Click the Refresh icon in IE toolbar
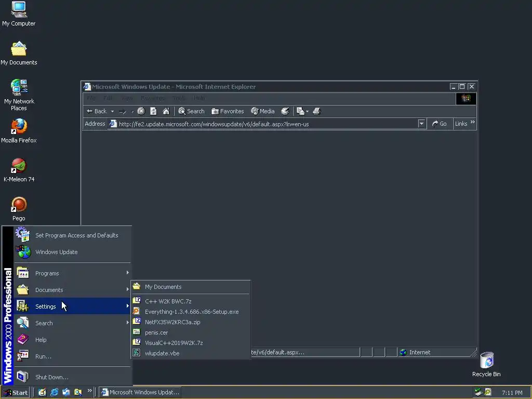This screenshot has width=532, height=399. click(x=153, y=111)
